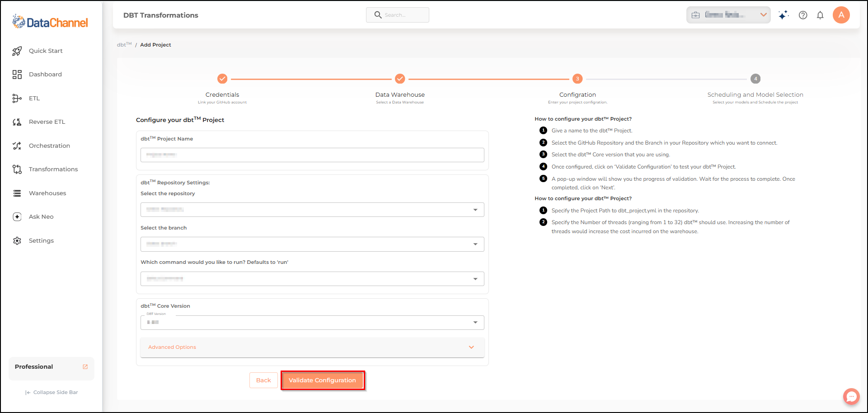Viewport: 868px width, 413px height.
Task: Click the Scheduling step 4 circle
Action: pos(755,79)
